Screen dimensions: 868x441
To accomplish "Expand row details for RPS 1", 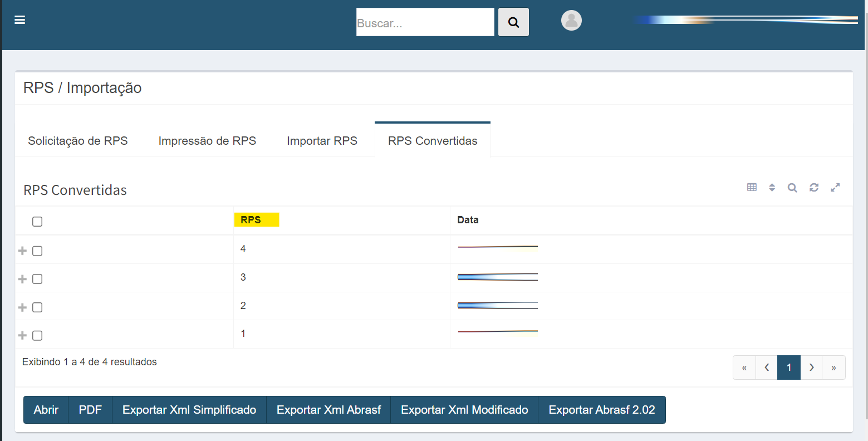I will coord(22,335).
